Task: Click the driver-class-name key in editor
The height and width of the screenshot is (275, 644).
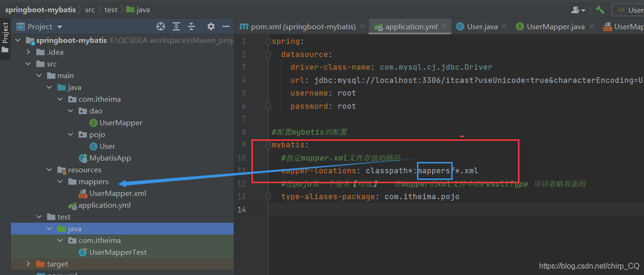Action: [331, 67]
